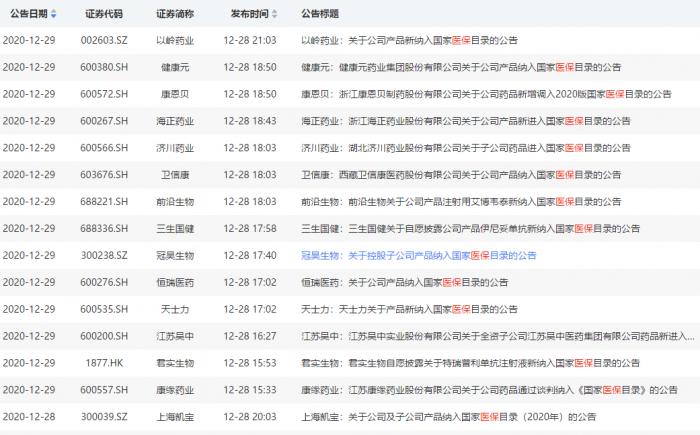Open 君实生物 特瑞普利单抗 announcement link
Image resolution: width=700 pixels, height=435 pixels.
pyautogui.click(x=471, y=363)
